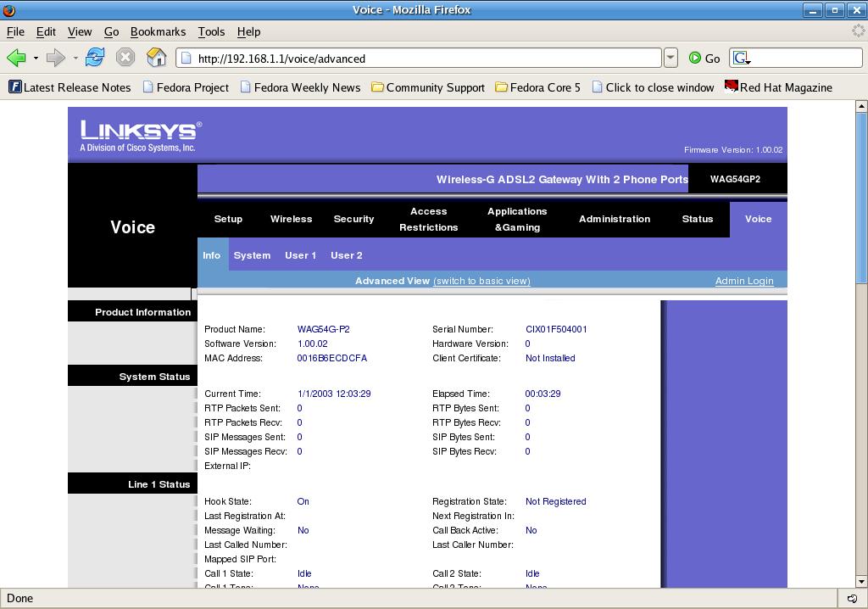Switch to the Wireless tab
The width and height of the screenshot is (868, 609).
[x=291, y=219]
